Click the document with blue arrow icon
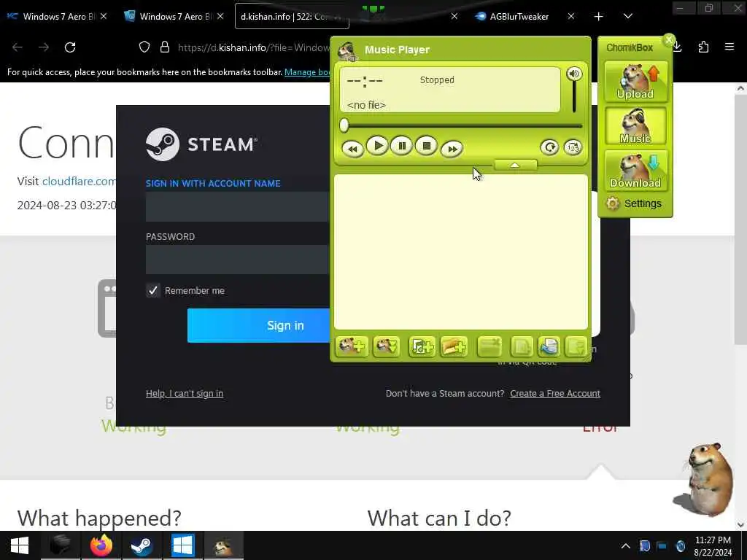 [x=549, y=346]
